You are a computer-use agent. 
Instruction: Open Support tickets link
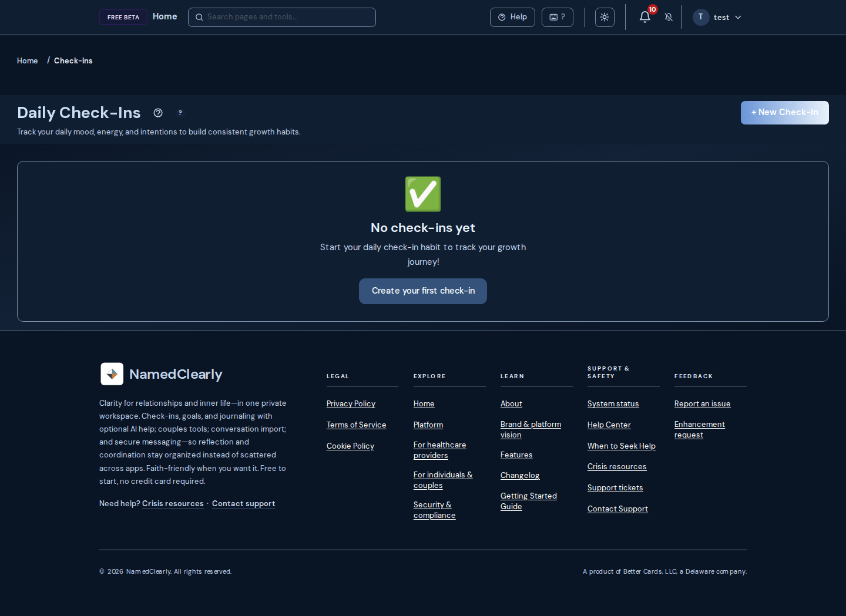tap(615, 488)
